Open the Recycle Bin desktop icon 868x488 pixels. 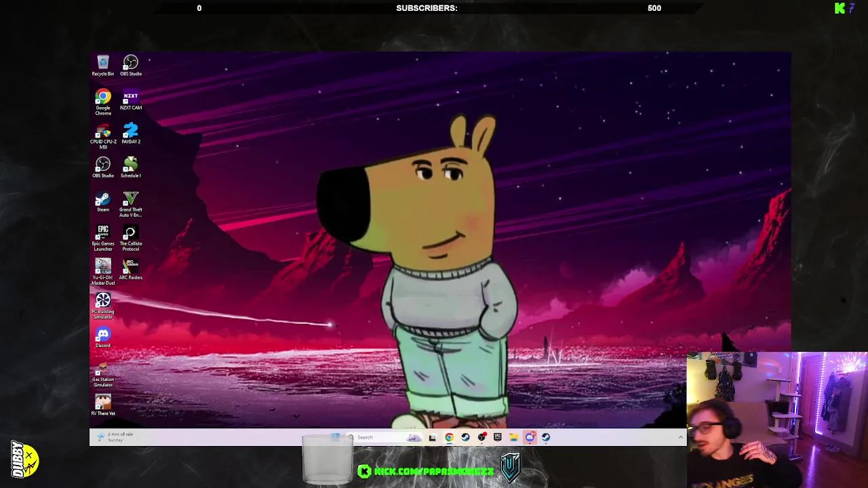click(103, 66)
